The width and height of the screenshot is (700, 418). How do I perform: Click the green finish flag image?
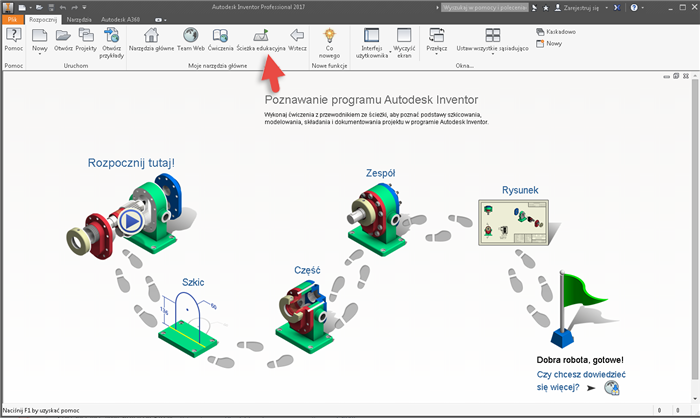pyautogui.click(x=580, y=309)
